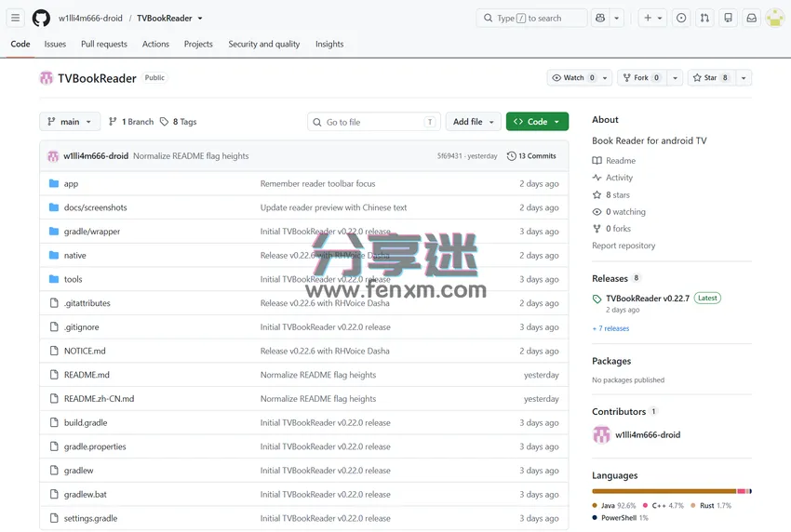Screen dimensions: 791x532
Task: Open TVBookReader v0.22.7 release
Action: point(648,298)
